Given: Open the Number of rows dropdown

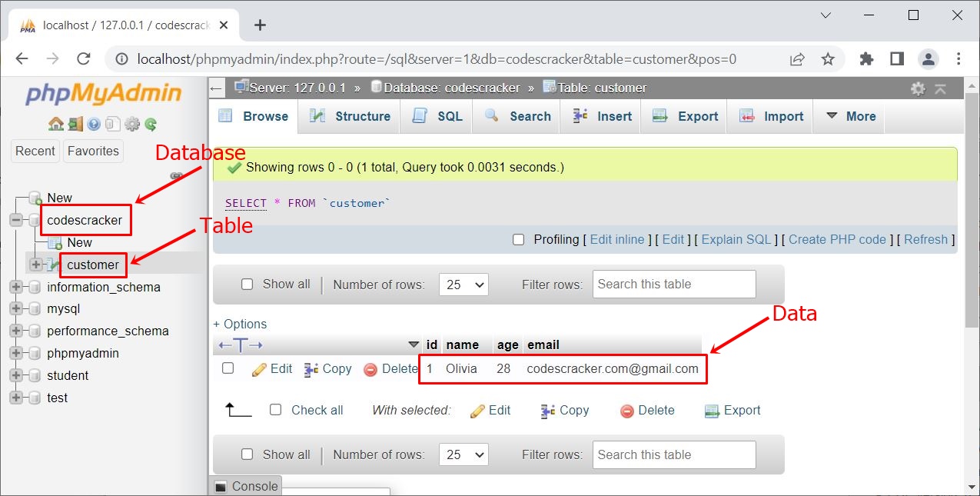Looking at the screenshot, I should pos(463,284).
